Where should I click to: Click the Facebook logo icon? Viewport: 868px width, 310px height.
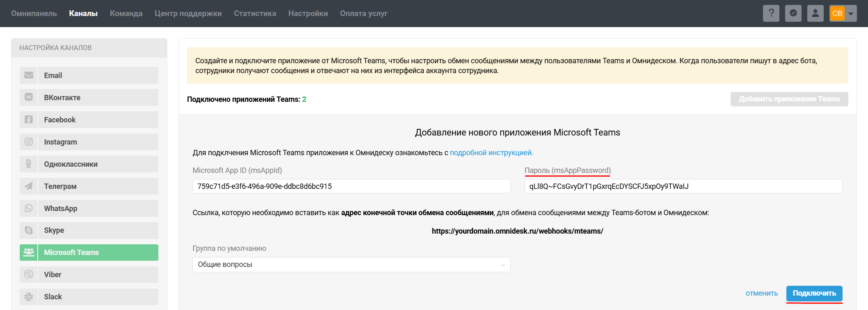pos(29,119)
